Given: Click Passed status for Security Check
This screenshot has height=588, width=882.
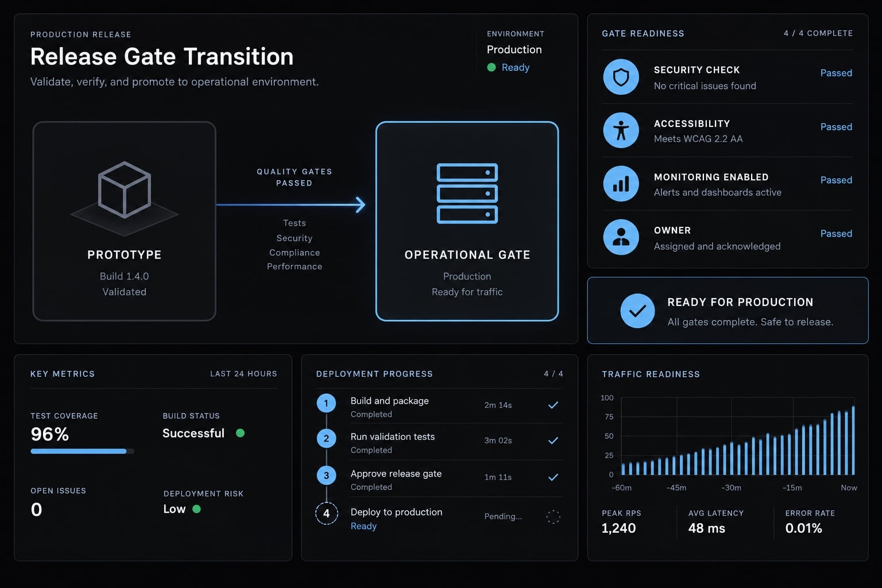Looking at the screenshot, I should pyautogui.click(x=836, y=73).
